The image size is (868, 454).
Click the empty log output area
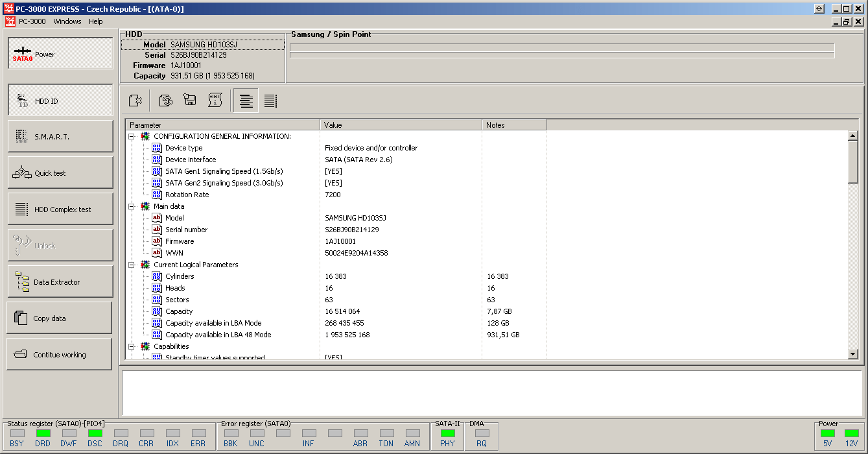tap(491, 393)
